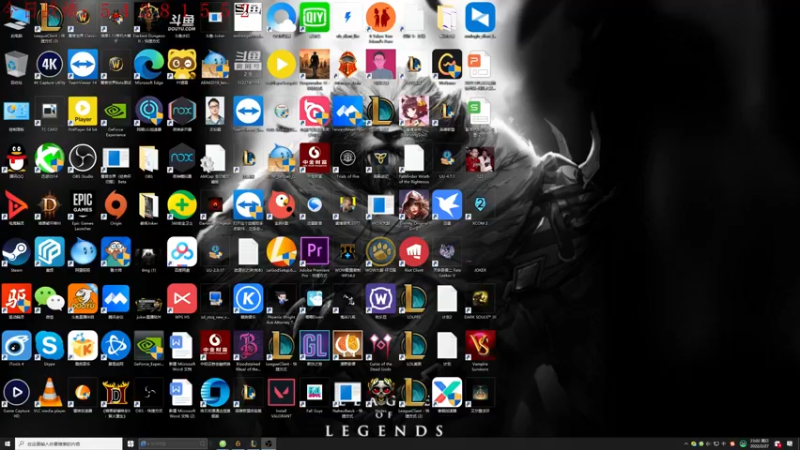Launch Desperados III shortcut
Image resolution: width=800 pixels, height=450 pixels.
pyautogui.click(x=314, y=64)
